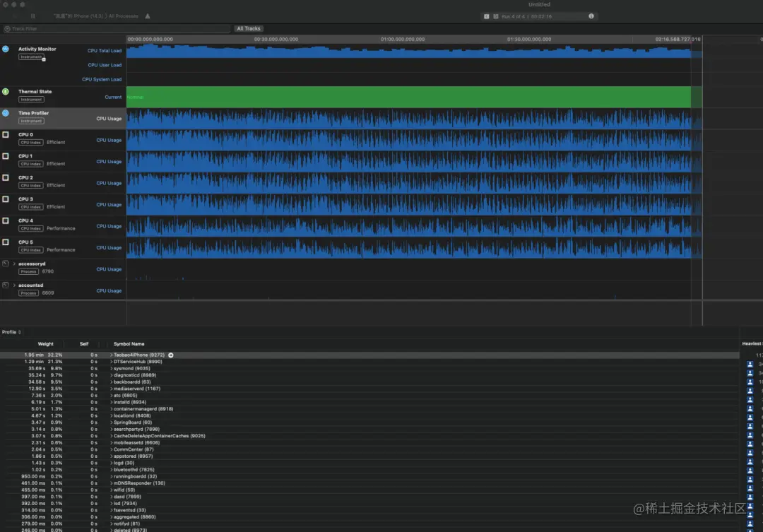Sort by the Symbol Name column header

[x=129, y=344]
